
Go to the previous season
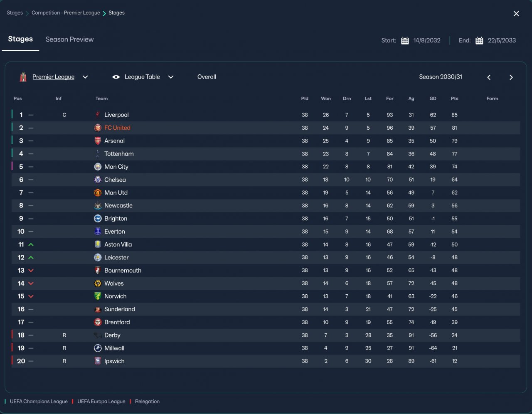[x=489, y=77]
